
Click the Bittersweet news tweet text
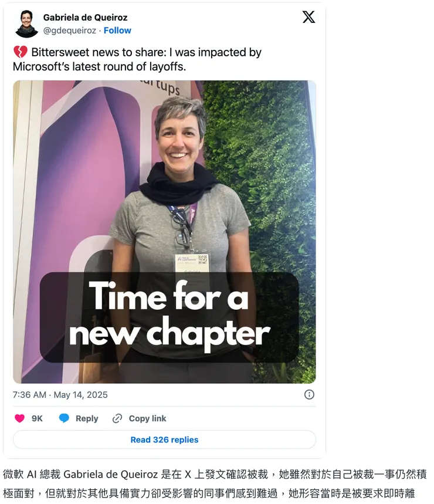click(x=137, y=59)
